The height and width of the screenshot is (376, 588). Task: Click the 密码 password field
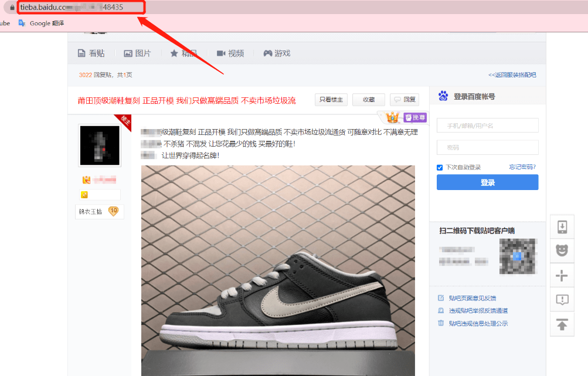[487, 147]
